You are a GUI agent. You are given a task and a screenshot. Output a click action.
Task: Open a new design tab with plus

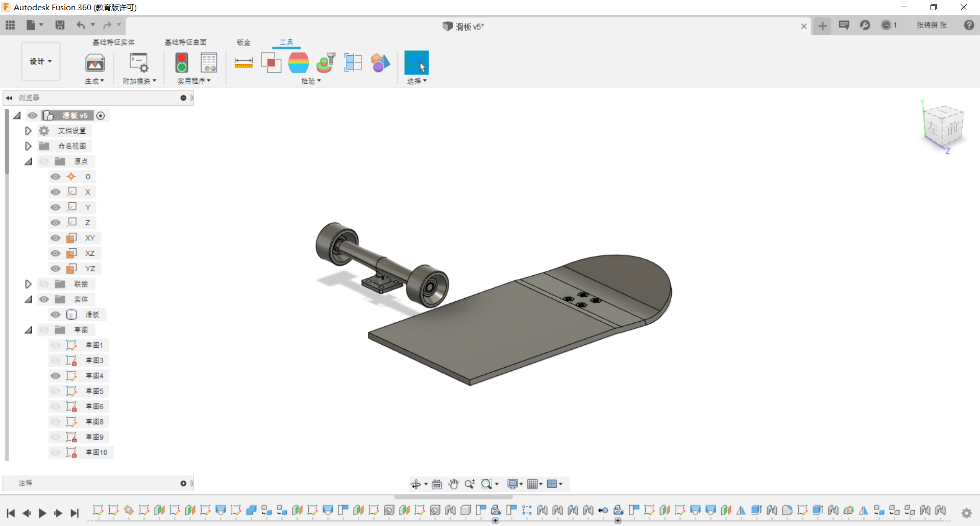pyautogui.click(x=822, y=26)
